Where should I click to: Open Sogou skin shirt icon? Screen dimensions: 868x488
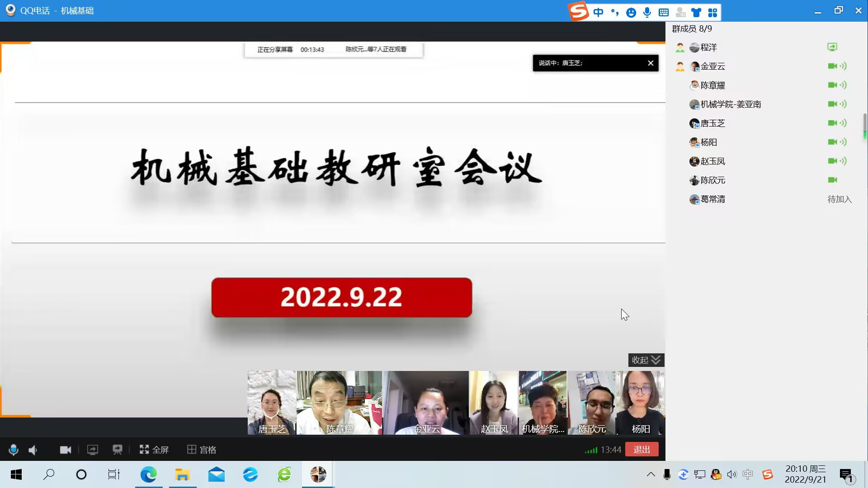pos(696,12)
